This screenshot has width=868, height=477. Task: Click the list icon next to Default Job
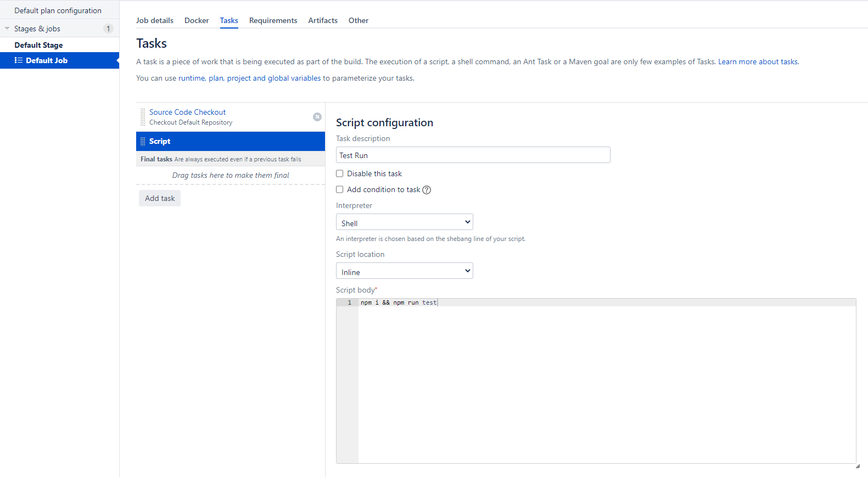tap(19, 60)
